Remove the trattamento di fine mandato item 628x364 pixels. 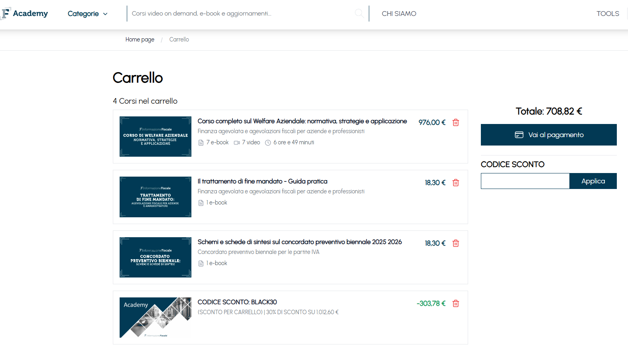coord(456,183)
